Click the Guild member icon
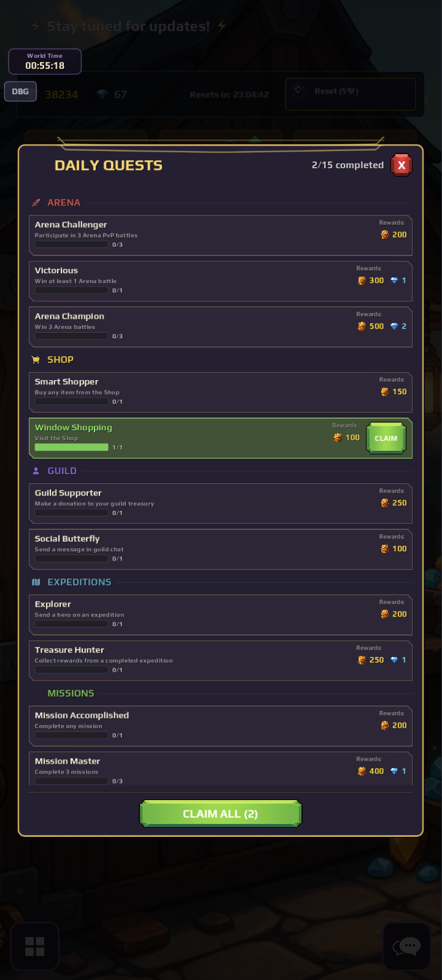The width and height of the screenshot is (442, 980). [x=36, y=470]
